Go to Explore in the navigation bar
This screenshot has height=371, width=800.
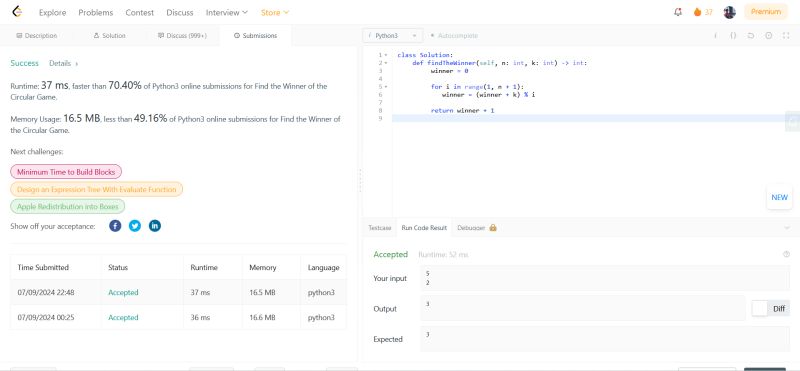[53, 12]
